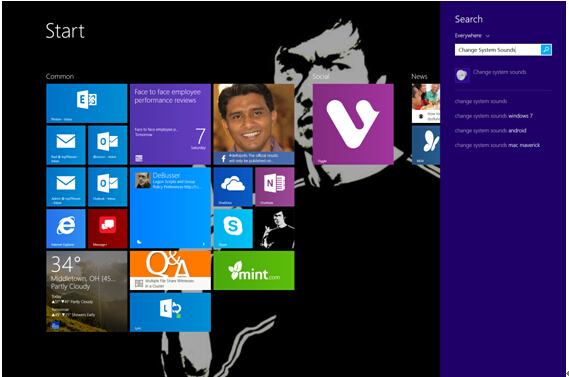The width and height of the screenshot is (569, 377).
Task: Open the Exchange mail wide tile
Action: click(x=87, y=103)
